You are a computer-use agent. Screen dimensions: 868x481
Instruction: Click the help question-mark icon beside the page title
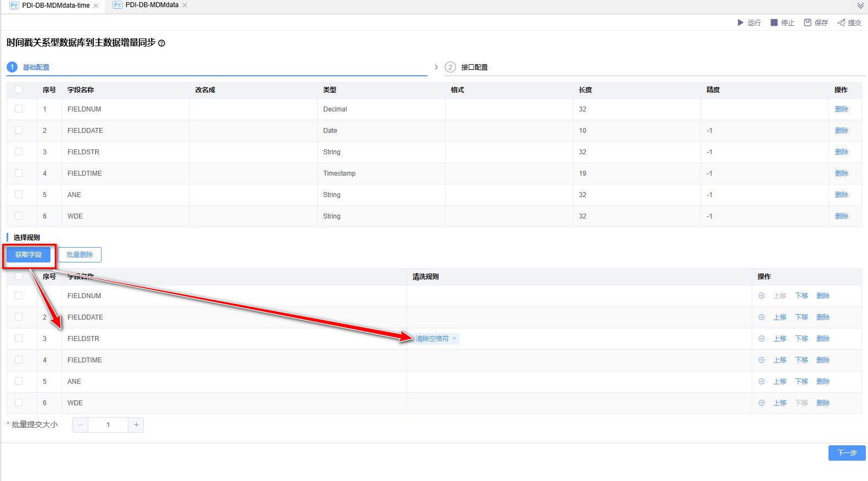point(161,43)
